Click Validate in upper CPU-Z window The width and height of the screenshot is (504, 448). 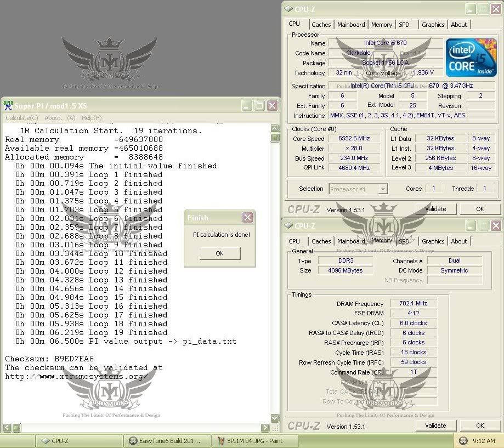435,209
